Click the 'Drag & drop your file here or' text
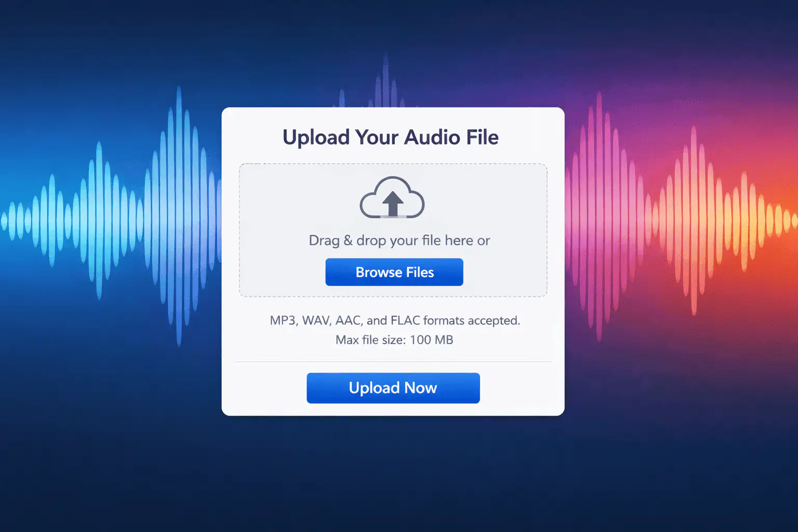 pyautogui.click(x=399, y=241)
